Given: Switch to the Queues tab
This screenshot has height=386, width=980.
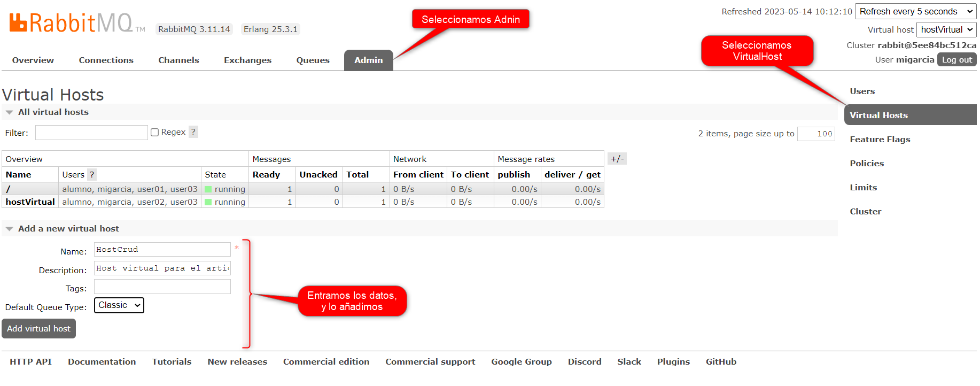Looking at the screenshot, I should coord(313,60).
